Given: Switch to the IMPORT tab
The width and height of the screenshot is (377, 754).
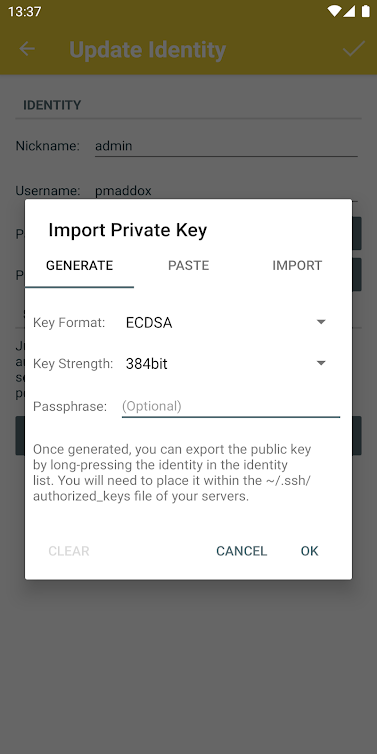Looking at the screenshot, I should [297, 266].
